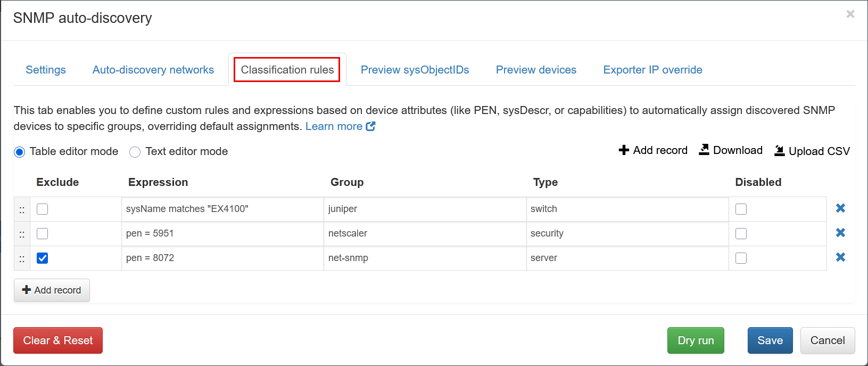Edit the sysName matches "EX4100" expression field

[222, 209]
